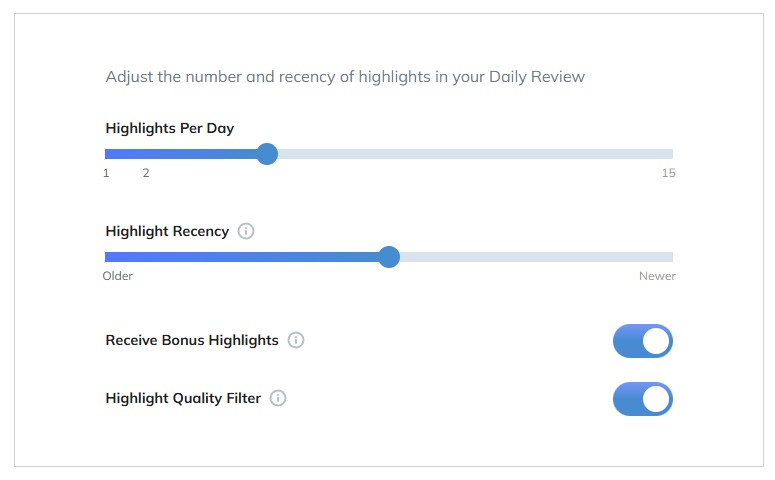Click the Highlight Quality Filter info icon
The height and width of the screenshot is (480, 775).
(278, 398)
